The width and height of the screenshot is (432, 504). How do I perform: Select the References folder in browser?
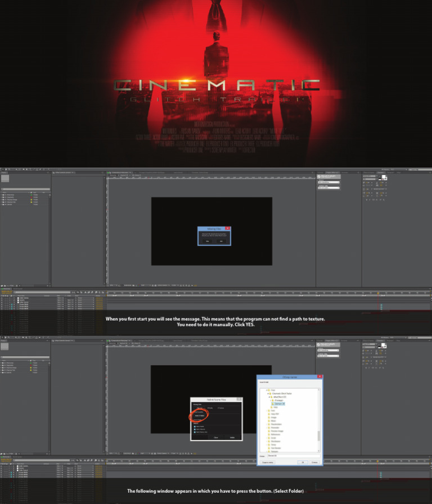[x=274, y=435]
